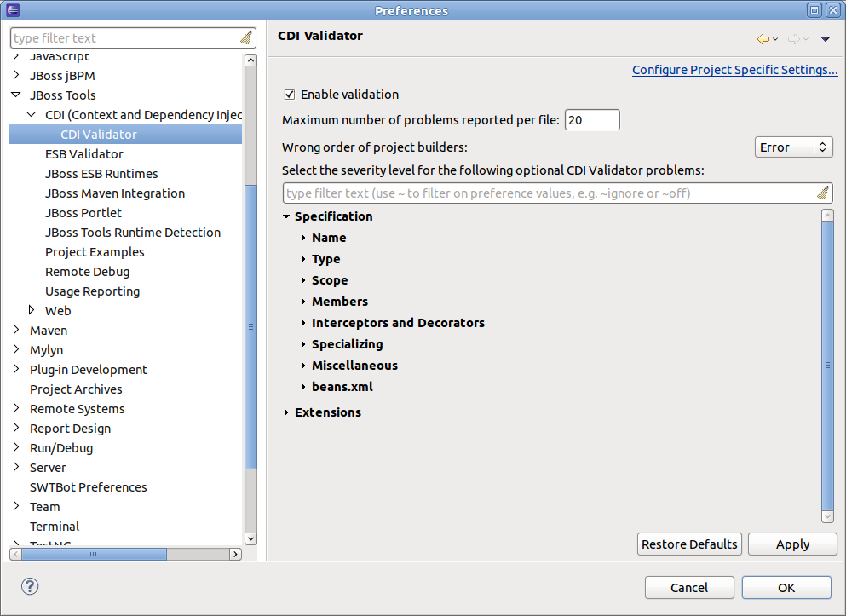
Task: Expand the Specializing problems group
Action: coord(303,344)
